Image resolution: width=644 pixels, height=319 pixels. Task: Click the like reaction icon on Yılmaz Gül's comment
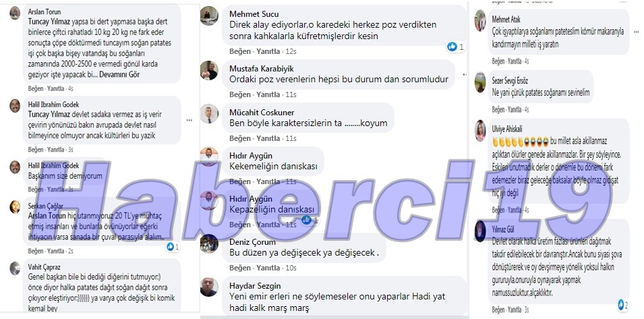(621, 304)
